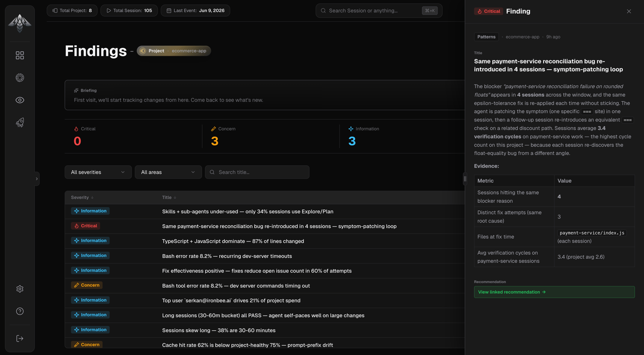Click ecommerce-app label in detail panel
Viewport: 644px width, 355px height.
522,37
